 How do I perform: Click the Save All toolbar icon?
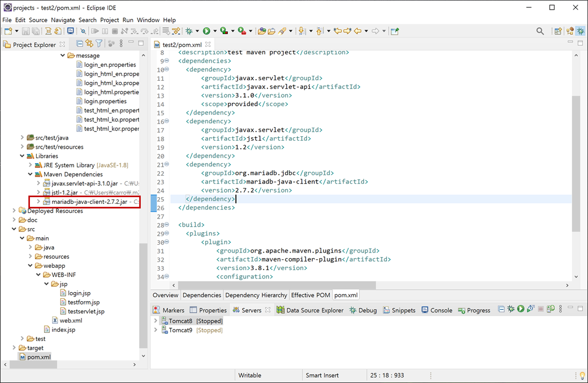pos(36,31)
